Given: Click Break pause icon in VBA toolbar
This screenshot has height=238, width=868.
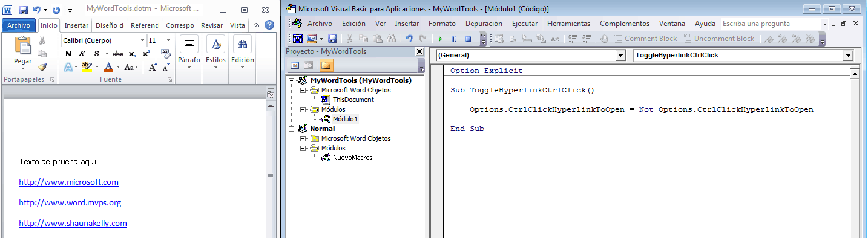Looking at the screenshot, I should coord(454,39).
